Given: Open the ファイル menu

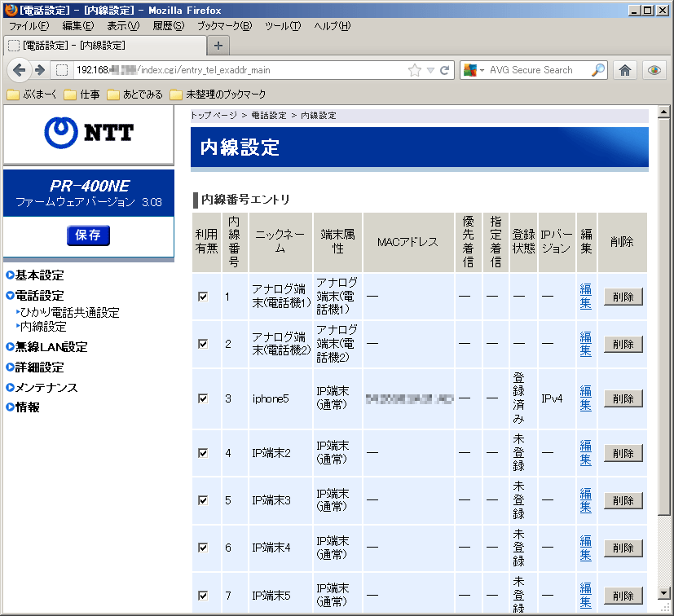Looking at the screenshot, I should point(29,26).
